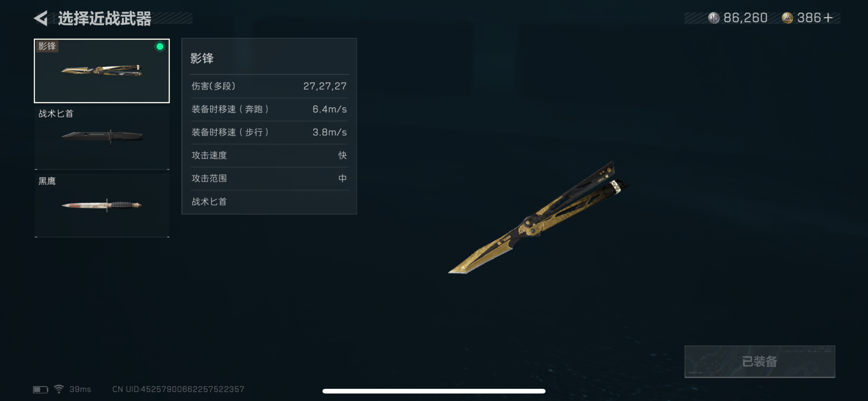Image resolution: width=868 pixels, height=401 pixels.
Task: Add premium currency with the plus sign
Action: tap(828, 18)
